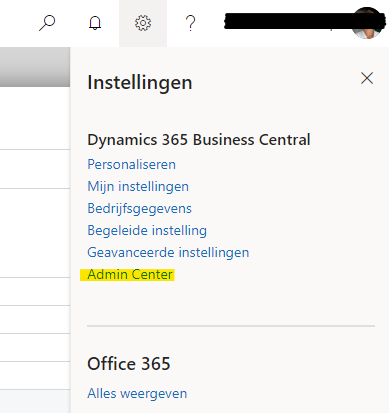This screenshot has height=413, width=389.
Task: Close the Instellingen panel
Action: coord(367,78)
